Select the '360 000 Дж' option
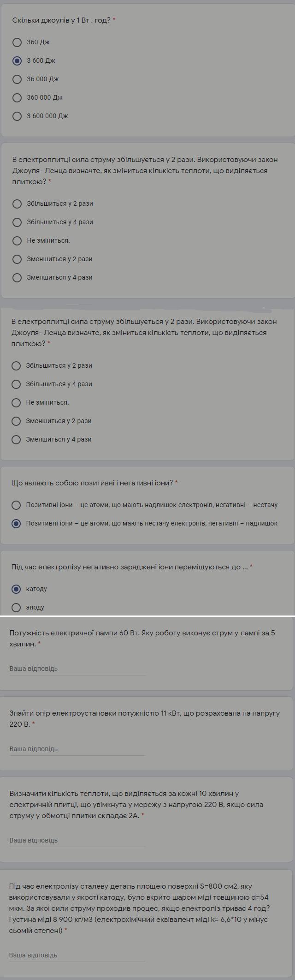This screenshot has height=980, width=295. tap(17, 98)
